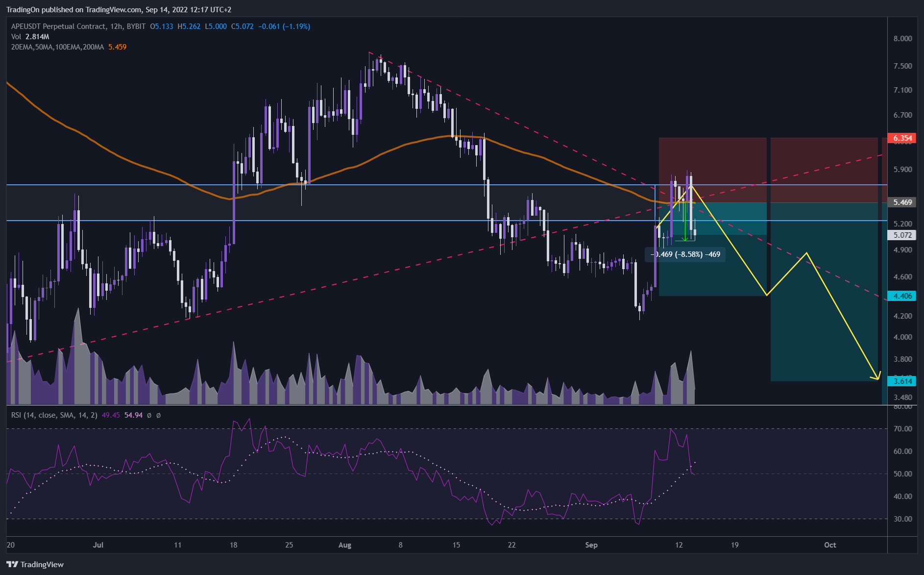Click the Sep label on time axis
The width and height of the screenshot is (924, 575).
(x=591, y=545)
